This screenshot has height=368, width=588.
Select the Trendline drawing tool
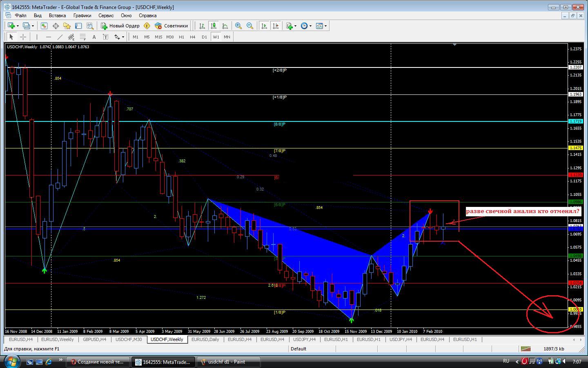pos(60,37)
